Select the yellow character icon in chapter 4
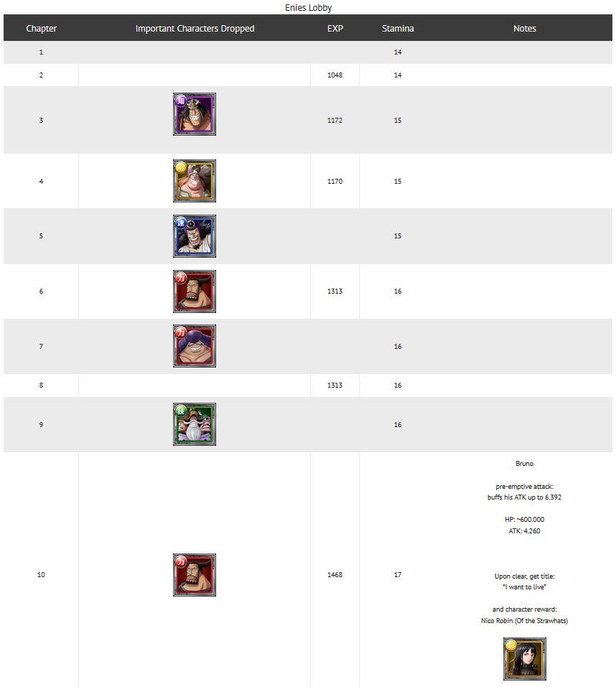Screen dimensions: 616x687 click(194, 181)
